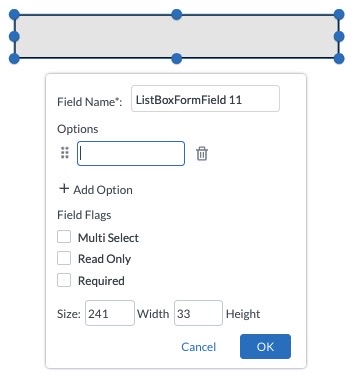Select the middle-left resize handle of the list box
The image size is (360, 384).
(14, 36)
